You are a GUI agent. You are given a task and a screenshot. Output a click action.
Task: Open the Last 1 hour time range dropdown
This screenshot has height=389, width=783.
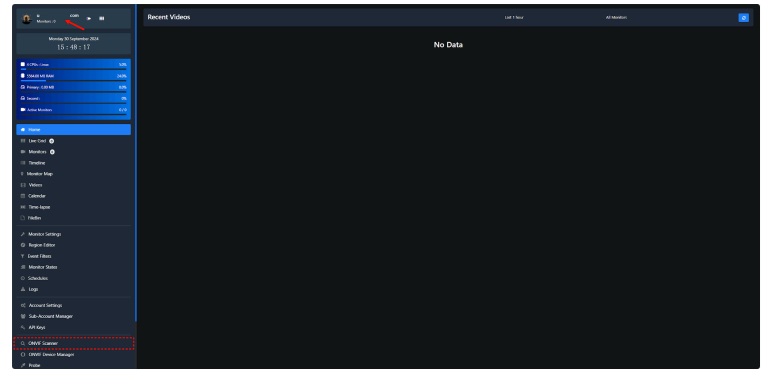pyautogui.click(x=514, y=17)
